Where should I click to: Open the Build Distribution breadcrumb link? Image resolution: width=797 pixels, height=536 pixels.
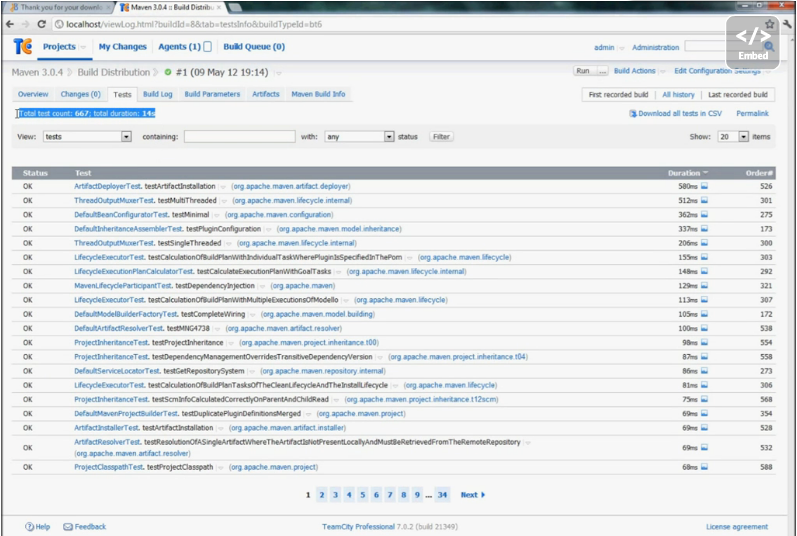pyautogui.click(x=113, y=72)
